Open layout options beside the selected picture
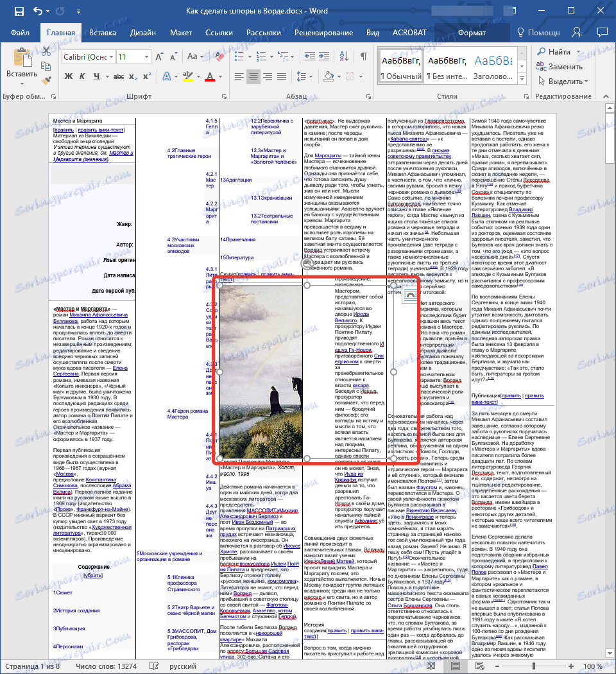Image resolution: width=616 pixels, height=674 pixels. (x=410, y=296)
